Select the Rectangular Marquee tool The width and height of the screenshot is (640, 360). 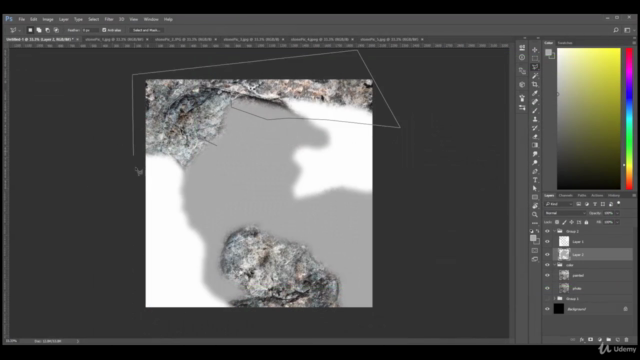[x=535, y=58]
